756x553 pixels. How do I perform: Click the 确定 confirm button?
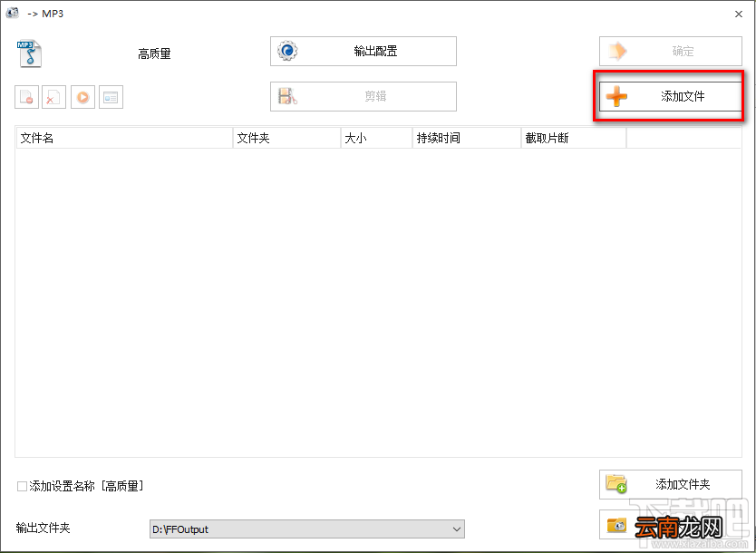(x=670, y=51)
